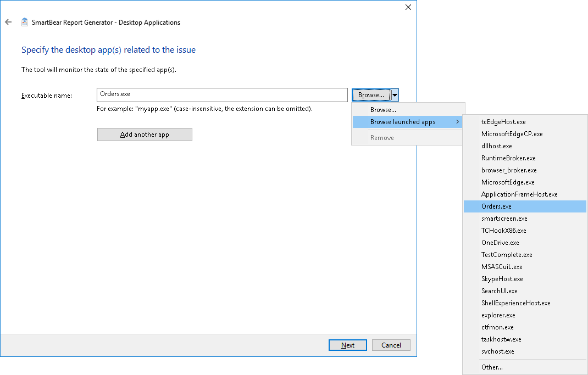
Task: Cancel the report generator dialog
Action: coord(391,345)
